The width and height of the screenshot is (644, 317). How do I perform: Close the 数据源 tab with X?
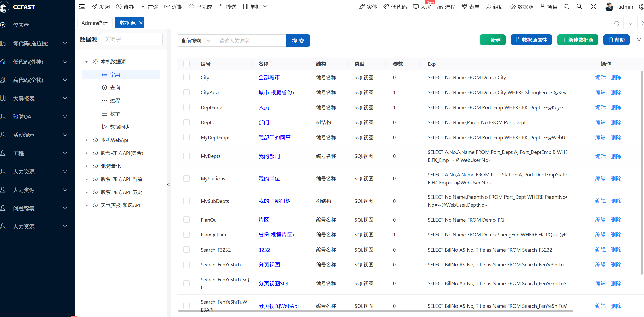141,23
